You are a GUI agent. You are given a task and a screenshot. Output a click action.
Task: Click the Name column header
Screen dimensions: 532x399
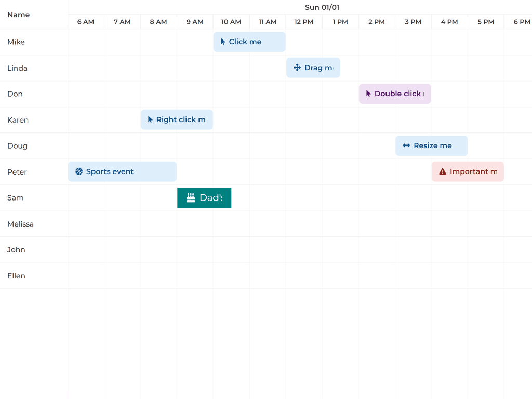pos(19,15)
